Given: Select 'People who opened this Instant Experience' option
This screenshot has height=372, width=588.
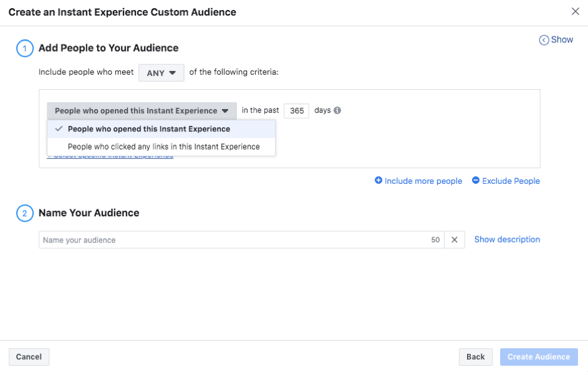Looking at the screenshot, I should coord(161,129).
